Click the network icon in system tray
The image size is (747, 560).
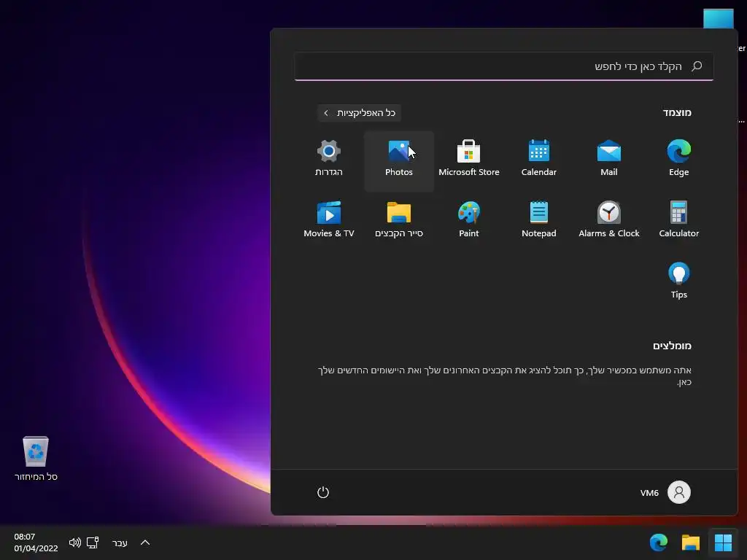click(93, 542)
